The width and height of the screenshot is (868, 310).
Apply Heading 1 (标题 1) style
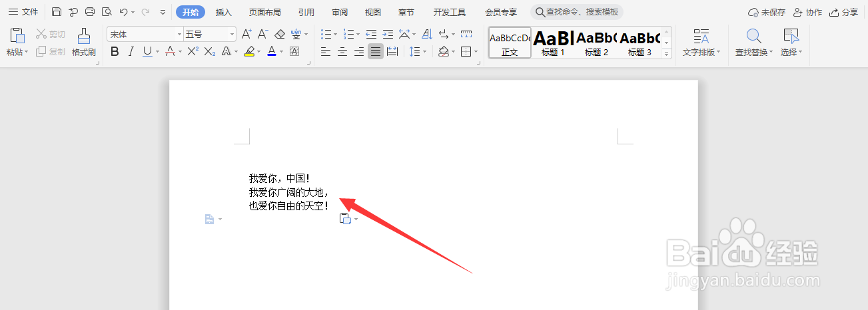tap(554, 43)
